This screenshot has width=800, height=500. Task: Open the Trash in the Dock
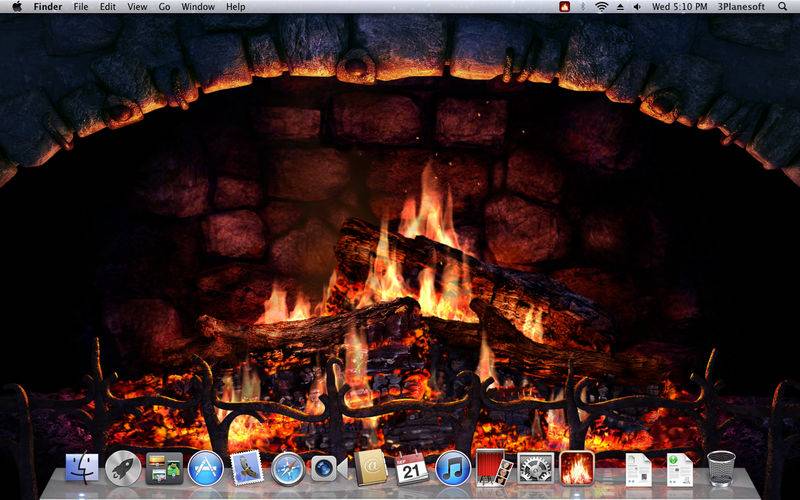tap(721, 468)
